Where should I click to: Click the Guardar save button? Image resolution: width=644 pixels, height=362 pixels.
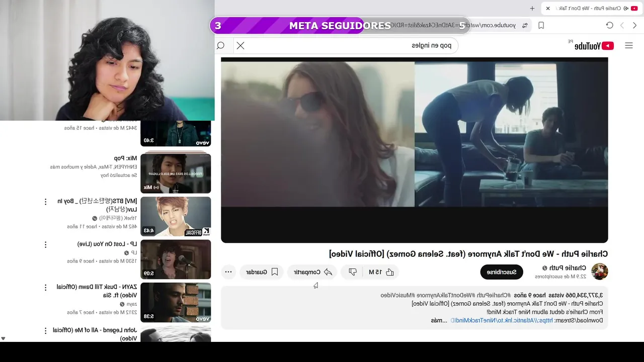tap(262, 272)
